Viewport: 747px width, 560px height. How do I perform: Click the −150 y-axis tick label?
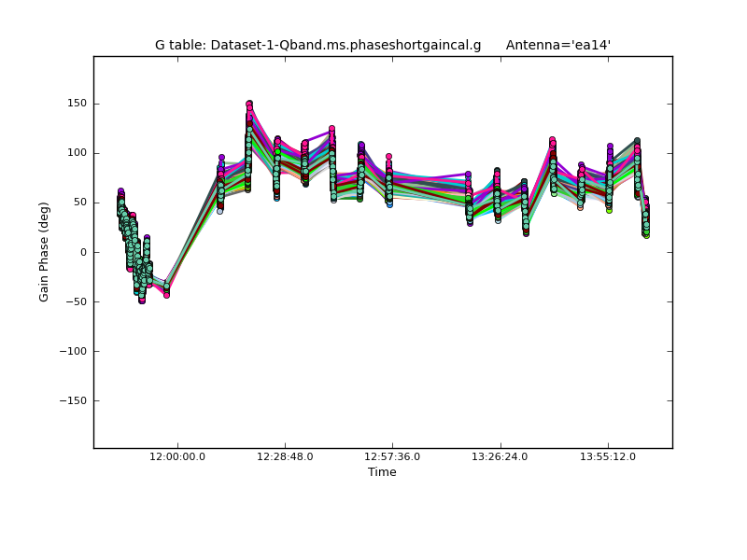tap(72, 400)
